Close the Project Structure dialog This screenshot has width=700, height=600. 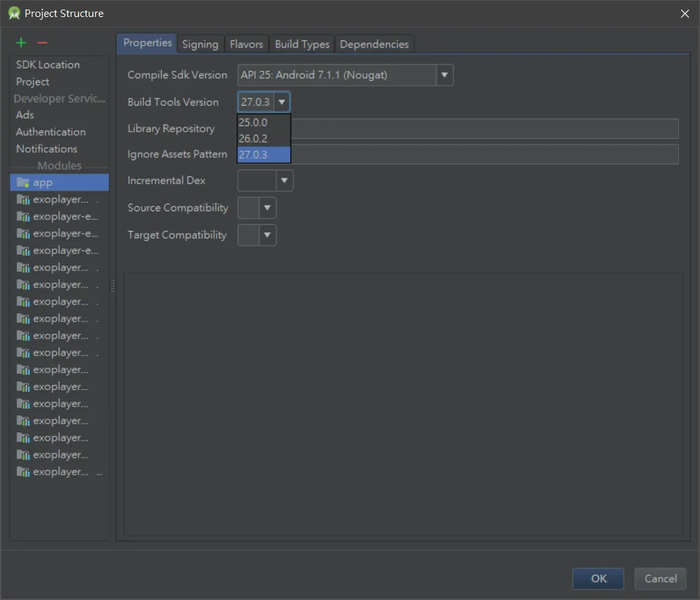685,14
